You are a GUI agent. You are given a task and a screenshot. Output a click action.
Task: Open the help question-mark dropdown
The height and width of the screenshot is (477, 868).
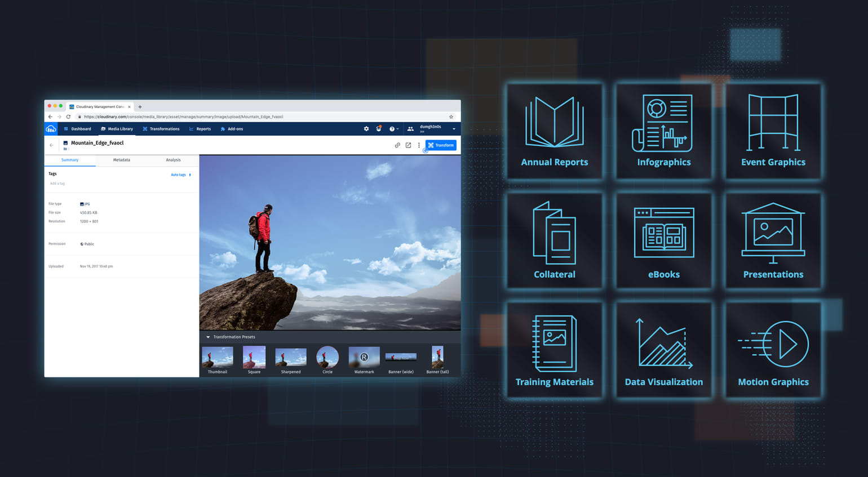click(393, 129)
